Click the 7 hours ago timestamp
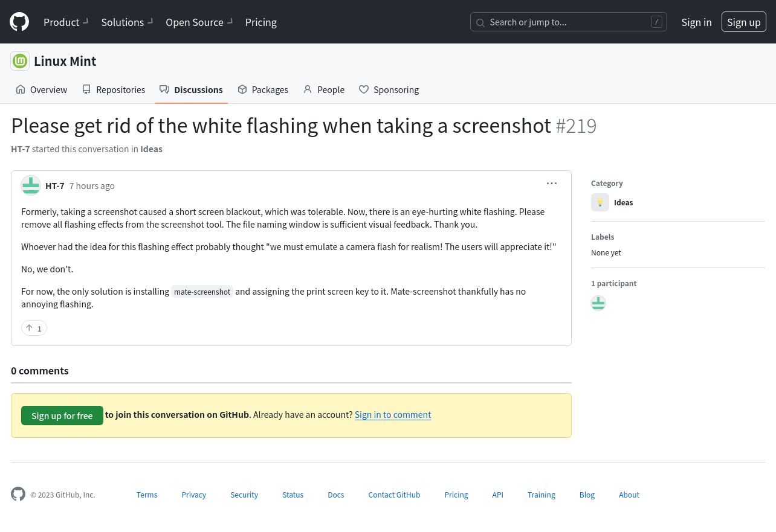The height and width of the screenshot is (532, 776). 92,185
